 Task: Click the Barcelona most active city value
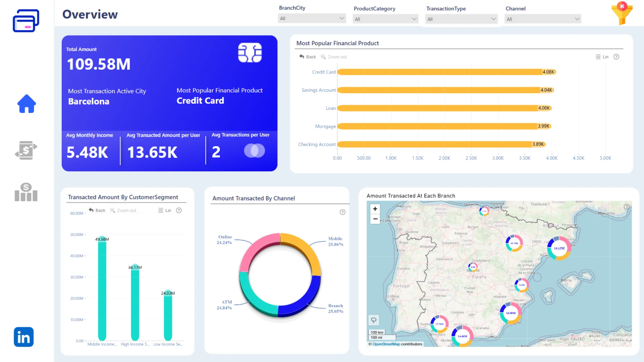pos(89,102)
